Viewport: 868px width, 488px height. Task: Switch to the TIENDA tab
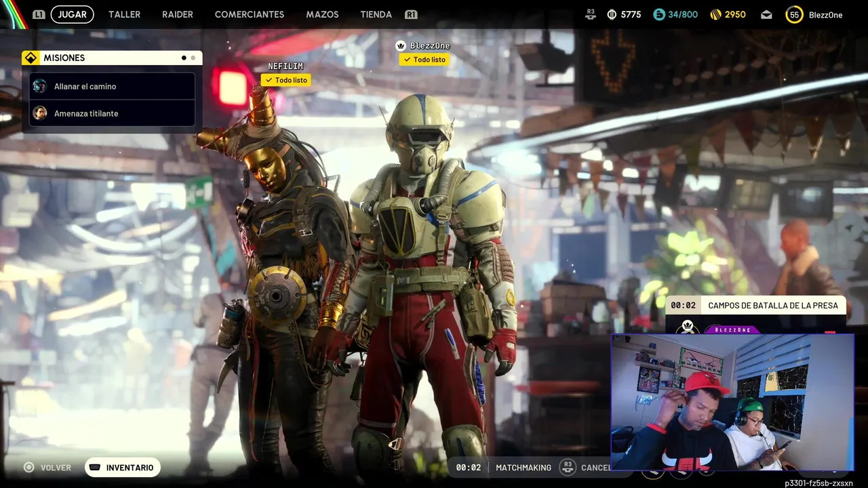pos(376,14)
